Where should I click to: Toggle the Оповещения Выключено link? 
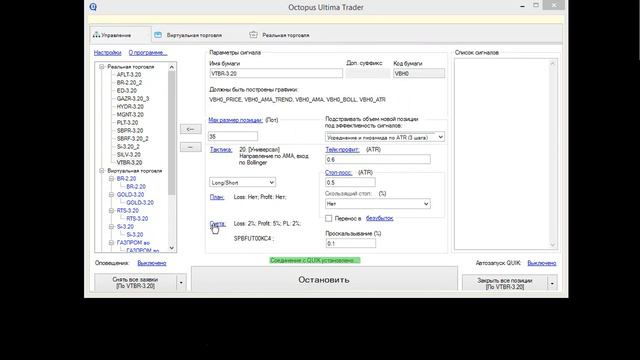[152, 263]
